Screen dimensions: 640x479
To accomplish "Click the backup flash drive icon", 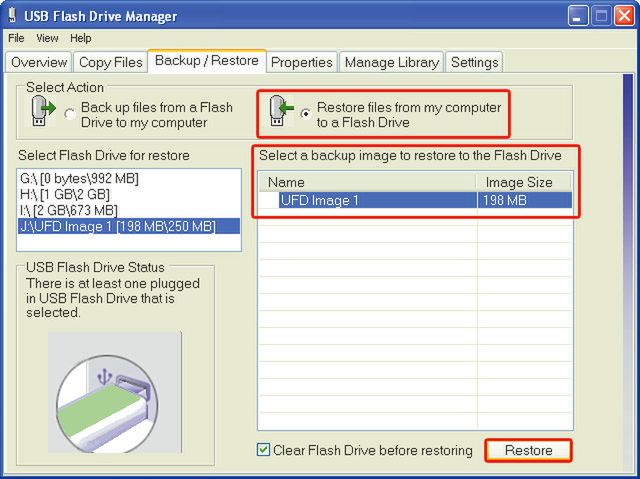I will pos(43,113).
